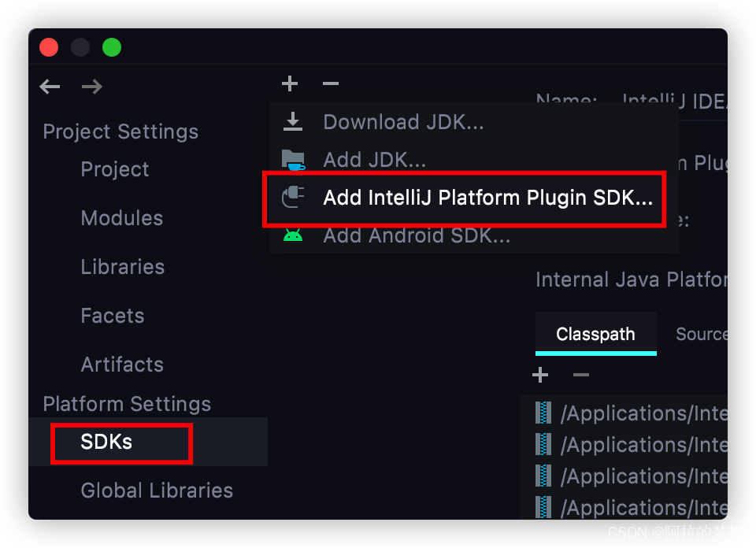Image resolution: width=756 pixels, height=548 pixels.
Task: Click the Internal Java Platform field label
Action: [632, 280]
